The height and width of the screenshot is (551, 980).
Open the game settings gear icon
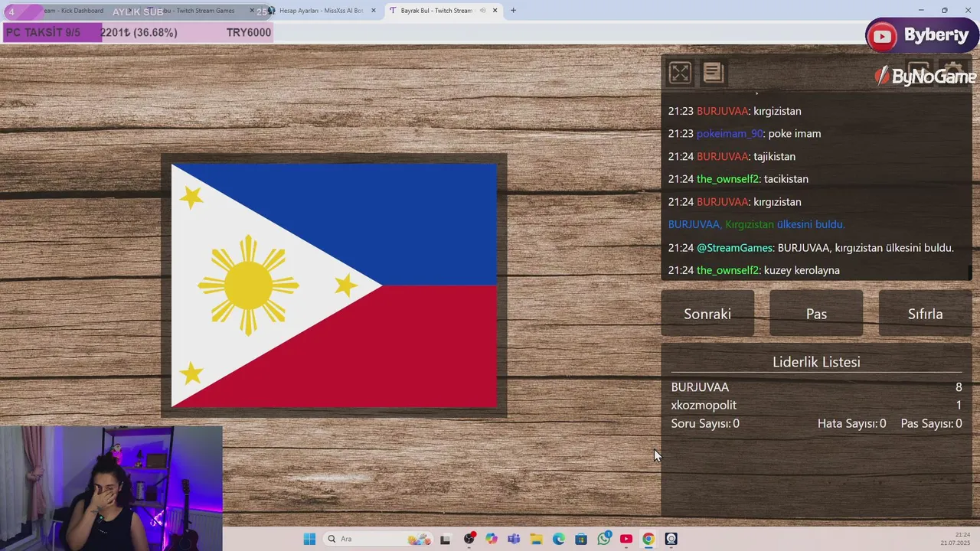[x=953, y=72]
